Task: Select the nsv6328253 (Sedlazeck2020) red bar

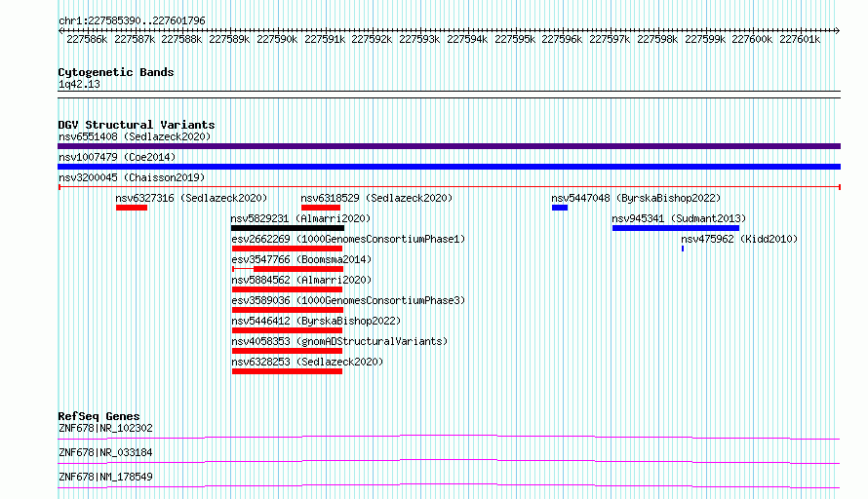Action: pos(288,371)
